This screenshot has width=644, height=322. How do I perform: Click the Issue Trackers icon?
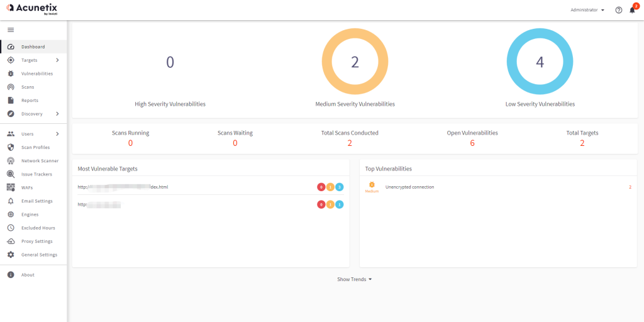(11, 174)
